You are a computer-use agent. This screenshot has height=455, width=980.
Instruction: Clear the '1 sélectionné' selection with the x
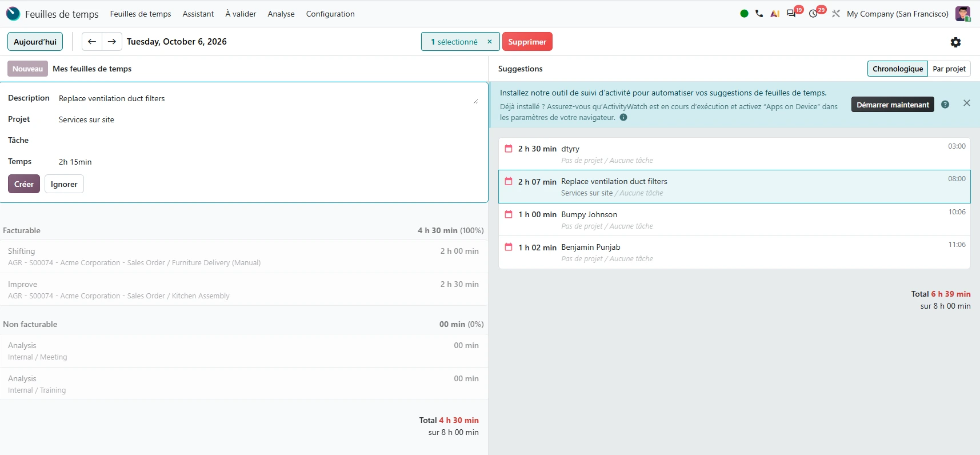490,42
